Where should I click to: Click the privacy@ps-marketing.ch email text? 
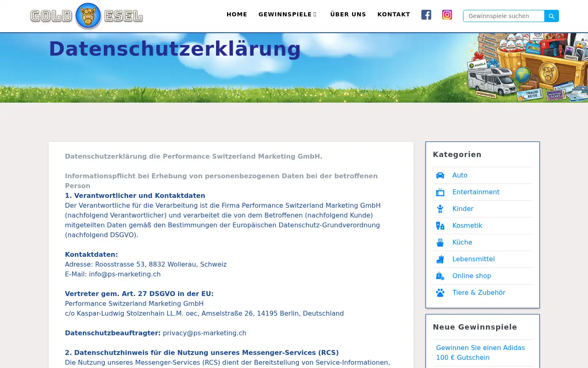tap(205, 333)
